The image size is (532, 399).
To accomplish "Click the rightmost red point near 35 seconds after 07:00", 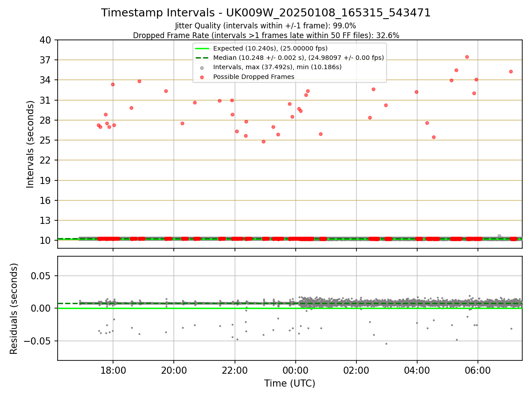I will pyautogui.click(x=511, y=71).
